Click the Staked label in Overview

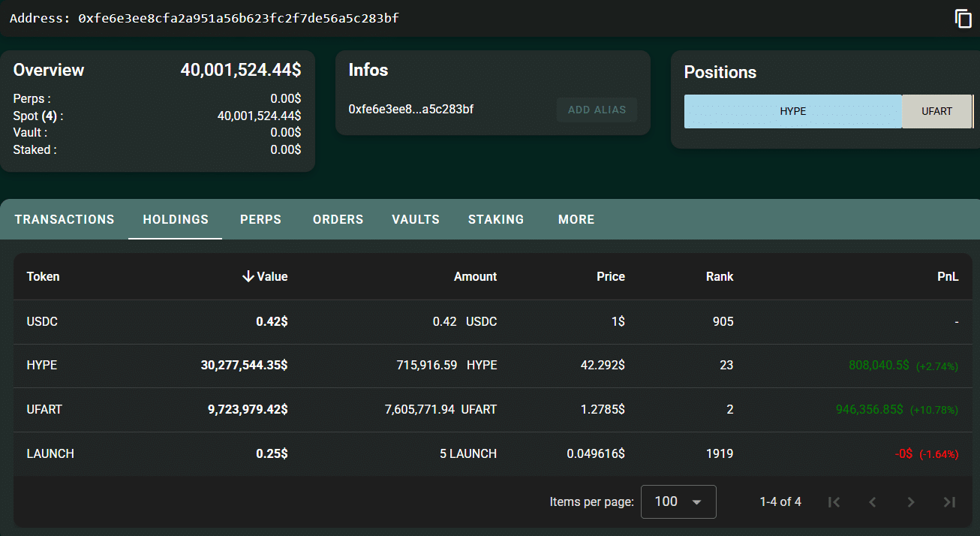click(35, 150)
